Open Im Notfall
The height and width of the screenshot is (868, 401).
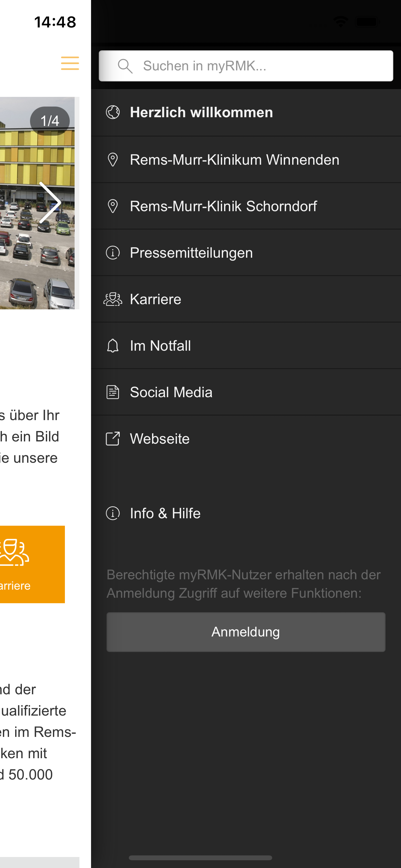[246, 346]
